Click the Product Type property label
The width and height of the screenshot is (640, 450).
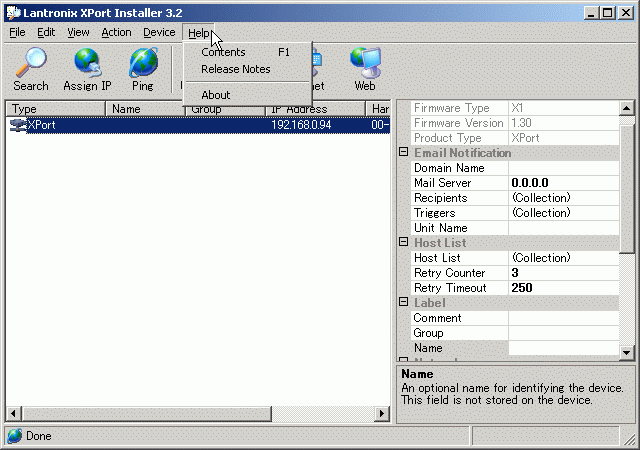tap(448, 138)
